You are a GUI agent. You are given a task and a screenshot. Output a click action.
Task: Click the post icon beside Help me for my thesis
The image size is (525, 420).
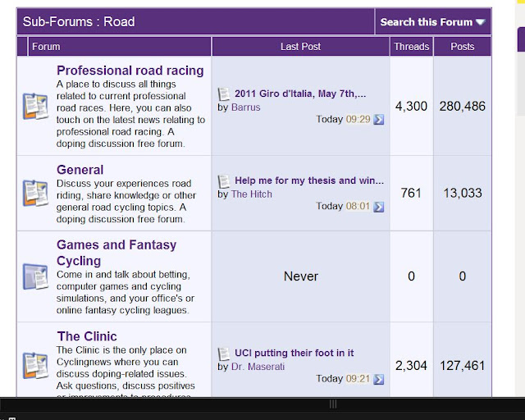point(224,181)
